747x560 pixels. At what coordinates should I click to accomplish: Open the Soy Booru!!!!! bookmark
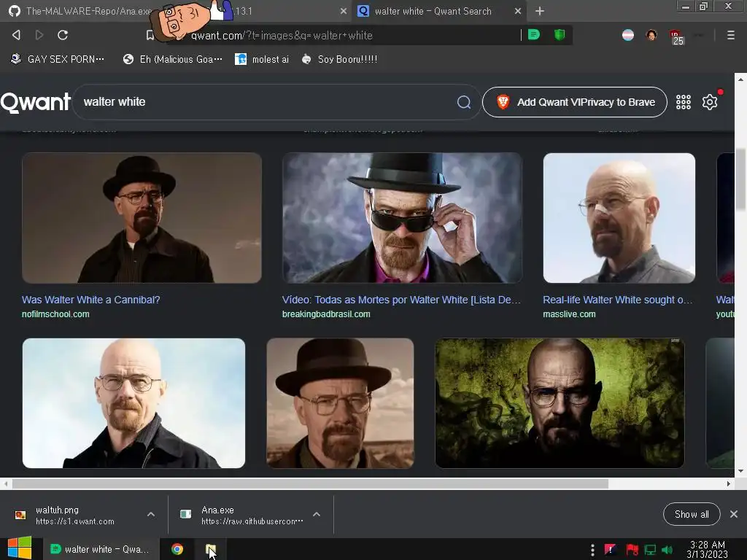click(x=340, y=59)
